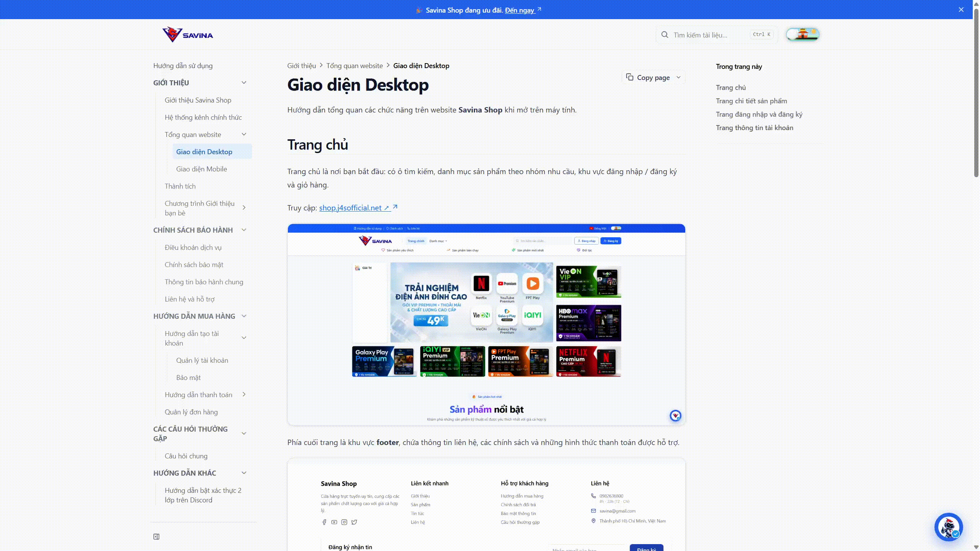
Task: Click the location pin icon in footer
Action: tap(593, 521)
